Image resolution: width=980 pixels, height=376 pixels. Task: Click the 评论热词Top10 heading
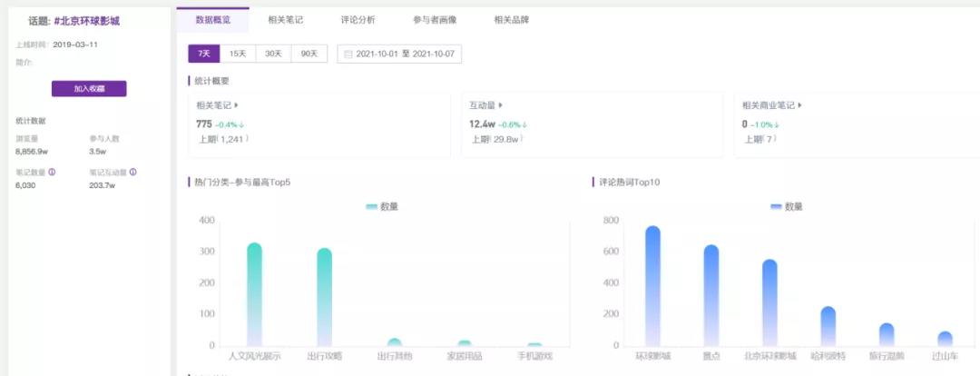[x=630, y=183]
